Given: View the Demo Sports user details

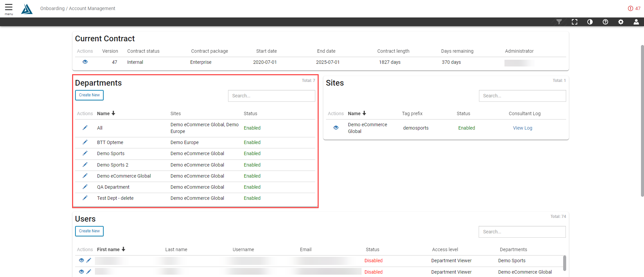Looking at the screenshot, I should [82, 260].
